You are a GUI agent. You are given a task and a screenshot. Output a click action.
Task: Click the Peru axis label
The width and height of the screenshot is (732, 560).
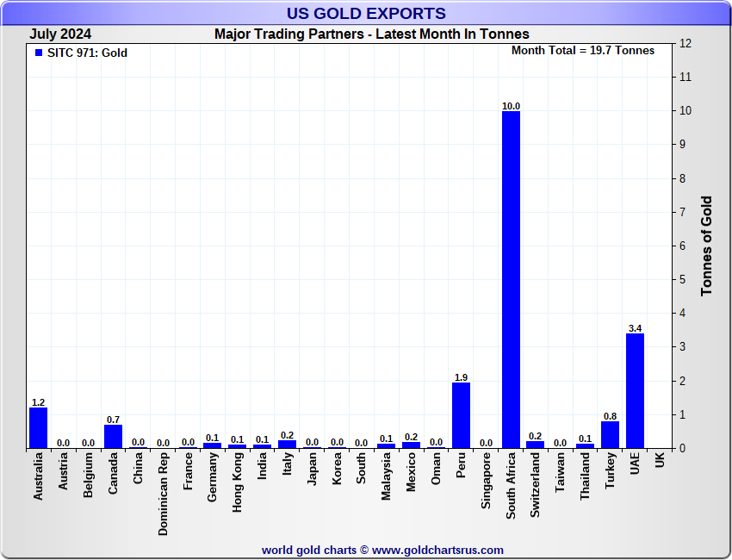[x=462, y=465]
